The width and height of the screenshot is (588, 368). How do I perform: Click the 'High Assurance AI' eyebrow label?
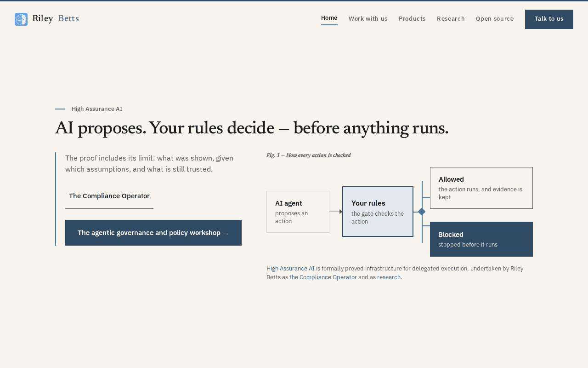97,109
